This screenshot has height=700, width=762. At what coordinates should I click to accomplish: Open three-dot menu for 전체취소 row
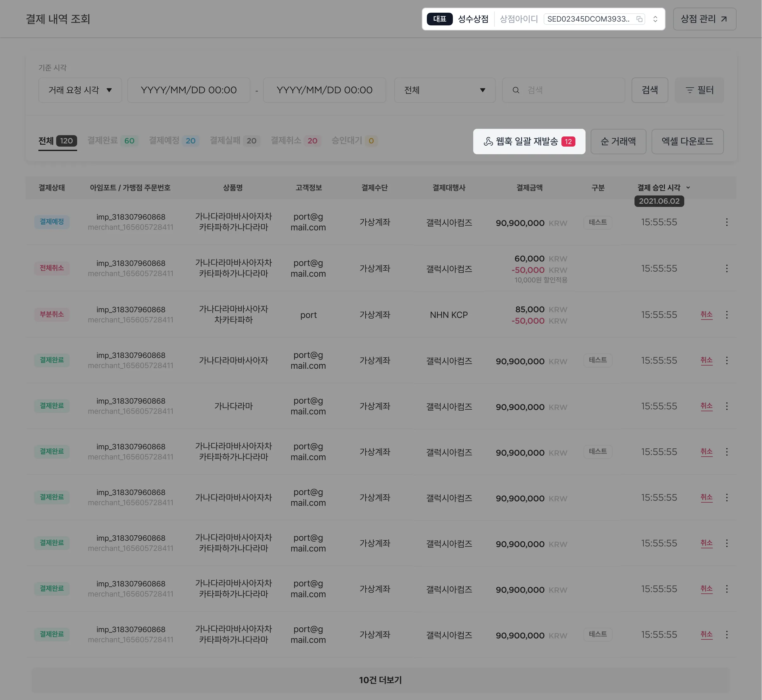pos(726,268)
